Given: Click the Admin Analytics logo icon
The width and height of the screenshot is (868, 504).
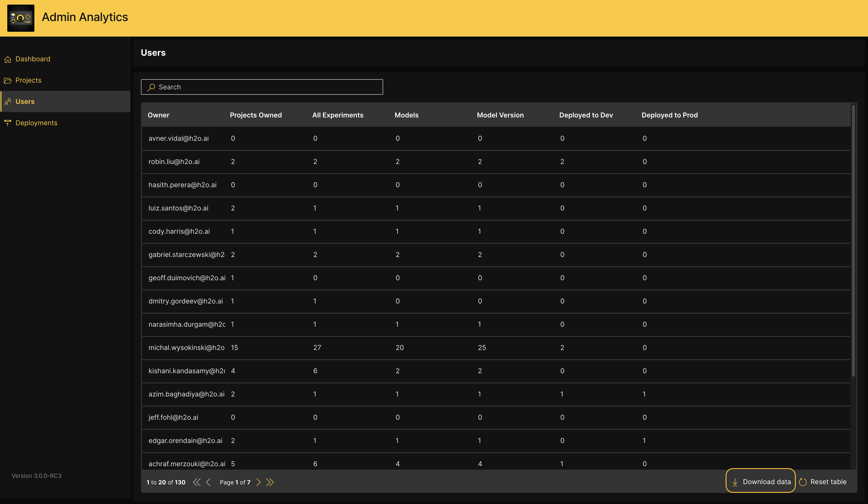Looking at the screenshot, I should click(x=21, y=18).
